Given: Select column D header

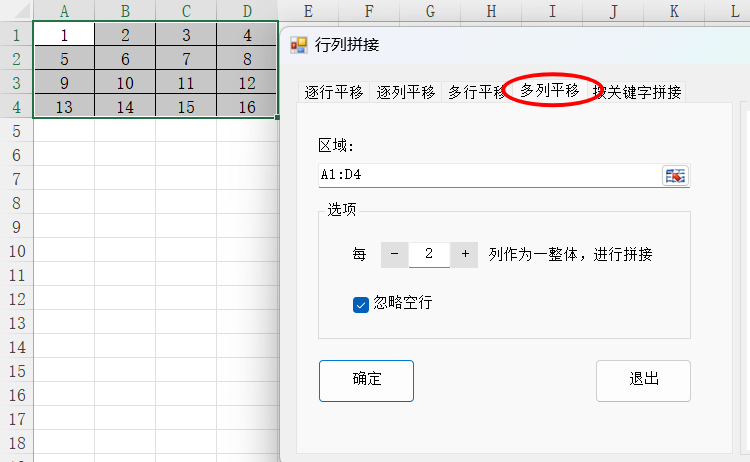Looking at the screenshot, I should (247, 11).
